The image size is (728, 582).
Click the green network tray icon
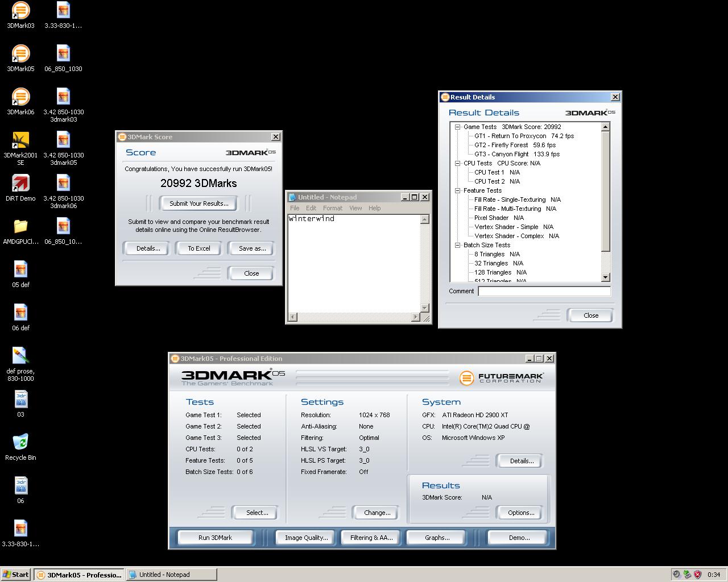[x=687, y=575]
